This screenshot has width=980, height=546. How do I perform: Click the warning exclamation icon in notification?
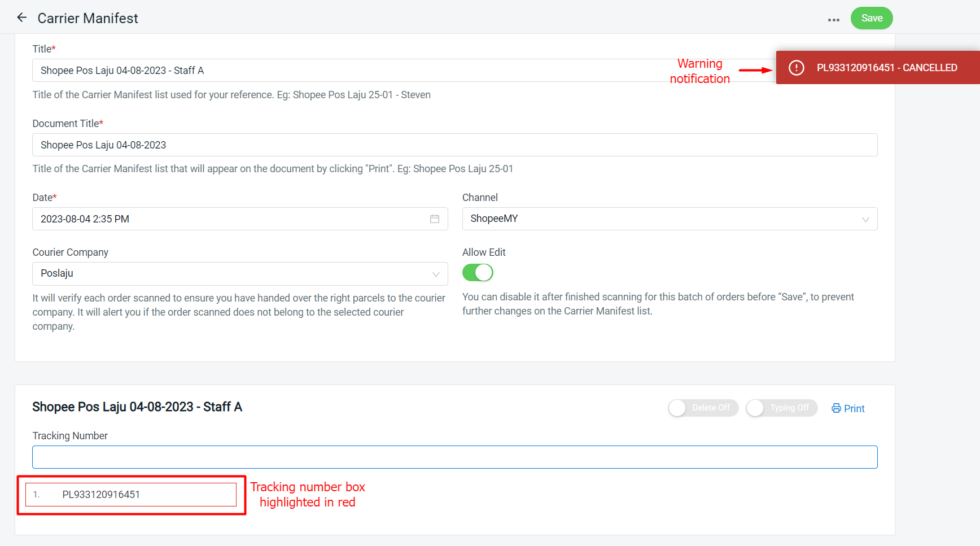click(796, 68)
